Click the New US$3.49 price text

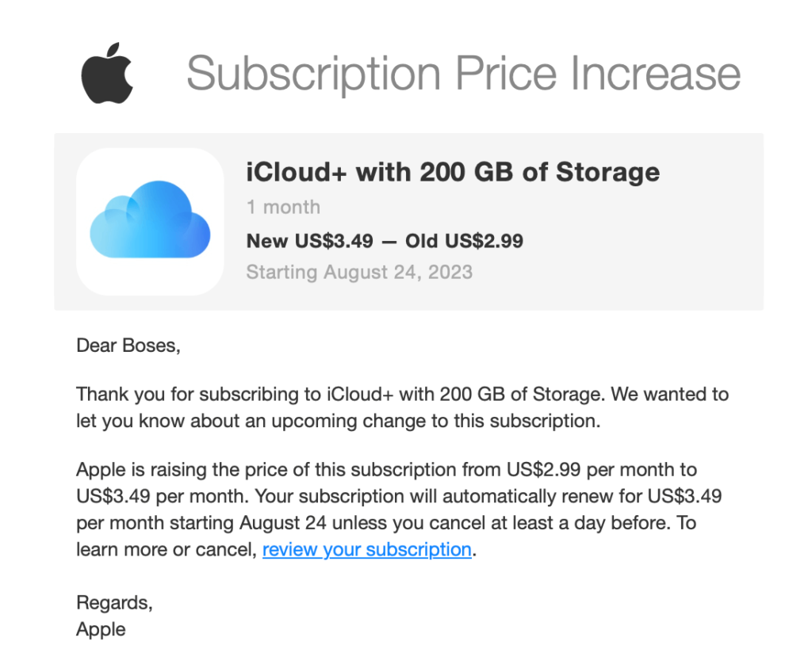coord(310,241)
